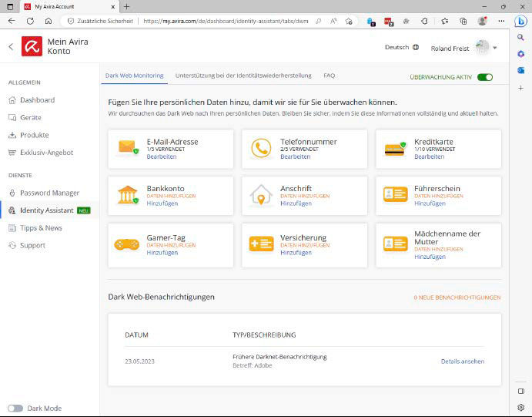Open Dashboard in the sidebar
This screenshot has width=532, height=417.
click(x=37, y=100)
